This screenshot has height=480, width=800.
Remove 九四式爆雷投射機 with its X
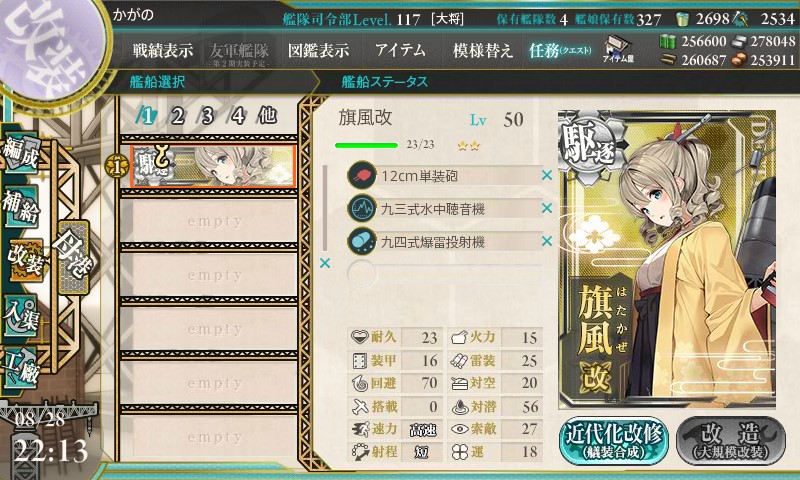pos(547,241)
